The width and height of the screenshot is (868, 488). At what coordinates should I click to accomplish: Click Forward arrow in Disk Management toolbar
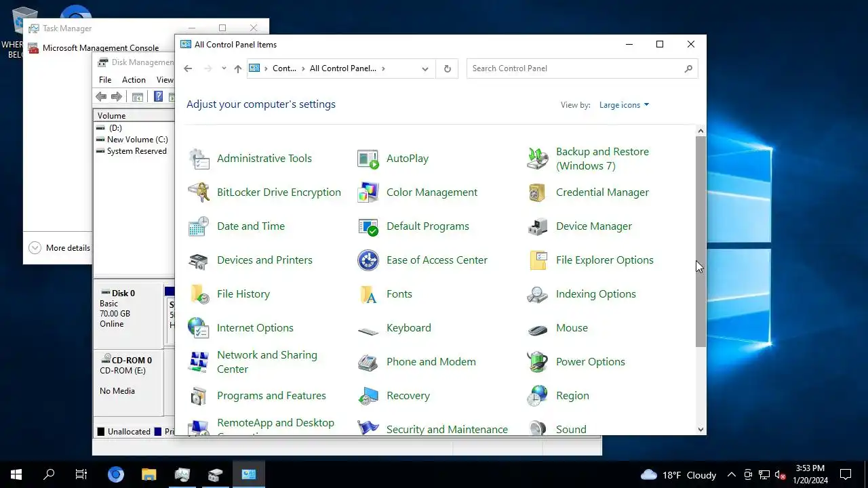116,97
